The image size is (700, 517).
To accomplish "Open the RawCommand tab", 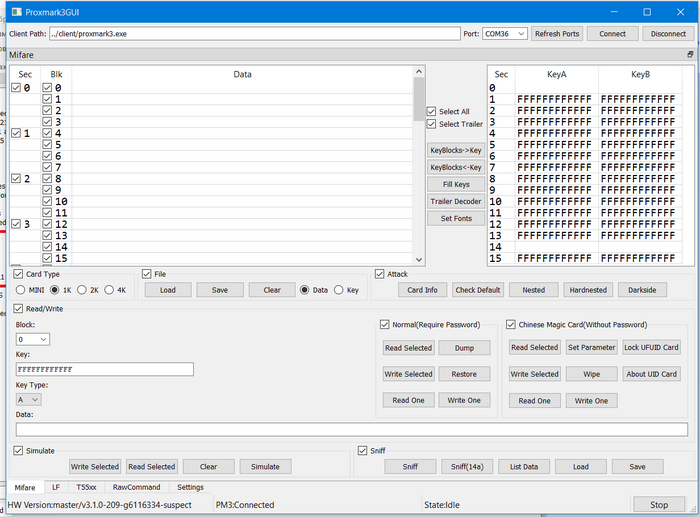I will tap(135, 487).
